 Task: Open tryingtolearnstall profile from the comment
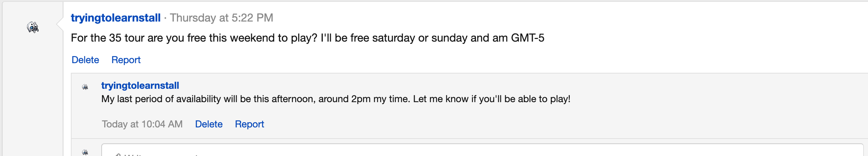click(140, 85)
